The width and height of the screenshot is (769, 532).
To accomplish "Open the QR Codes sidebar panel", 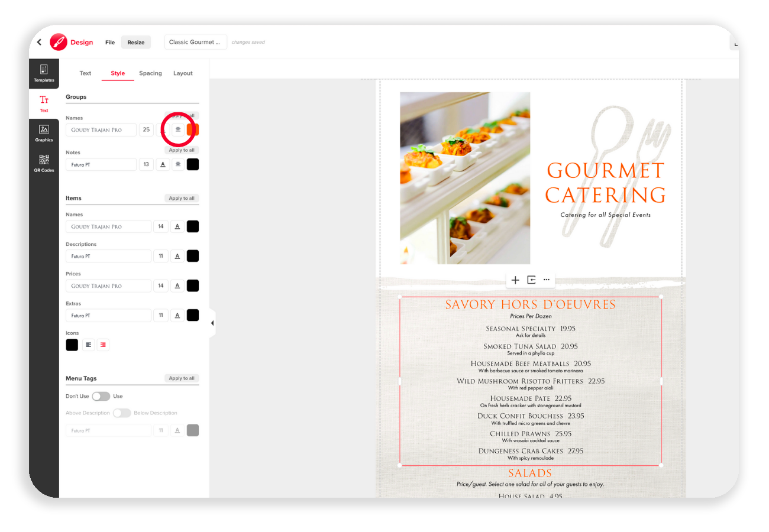I will coord(44,164).
